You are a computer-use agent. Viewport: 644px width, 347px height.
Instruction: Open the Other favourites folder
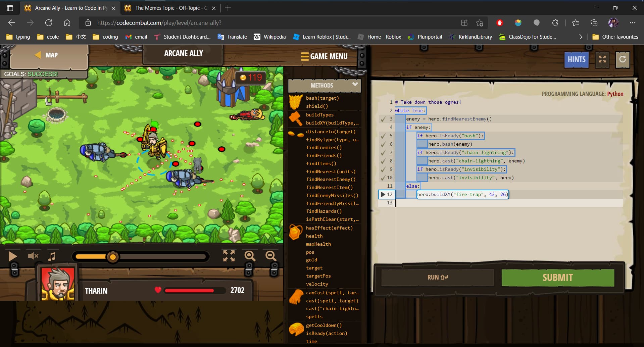pyautogui.click(x=615, y=37)
